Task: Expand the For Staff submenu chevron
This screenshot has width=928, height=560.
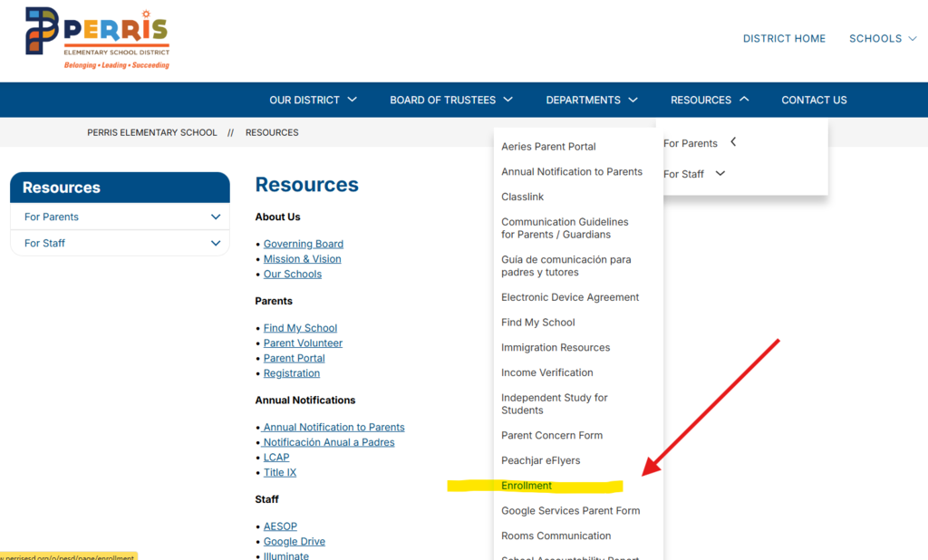Action: click(x=720, y=174)
